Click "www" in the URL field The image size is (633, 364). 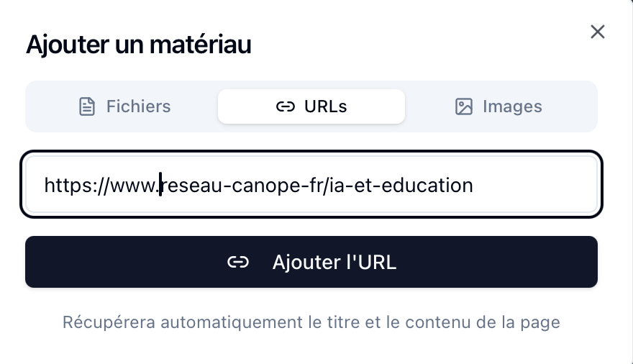[x=133, y=186]
